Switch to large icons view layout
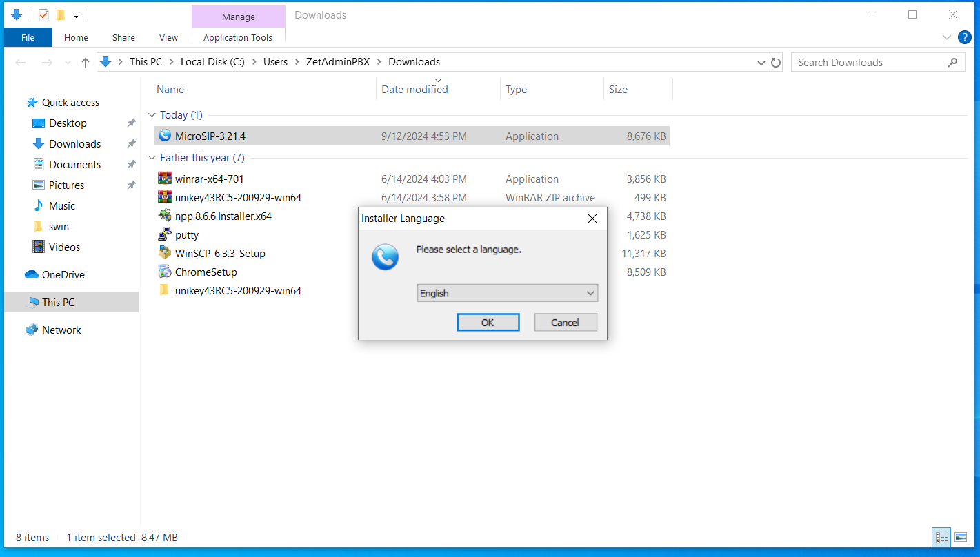 click(961, 537)
